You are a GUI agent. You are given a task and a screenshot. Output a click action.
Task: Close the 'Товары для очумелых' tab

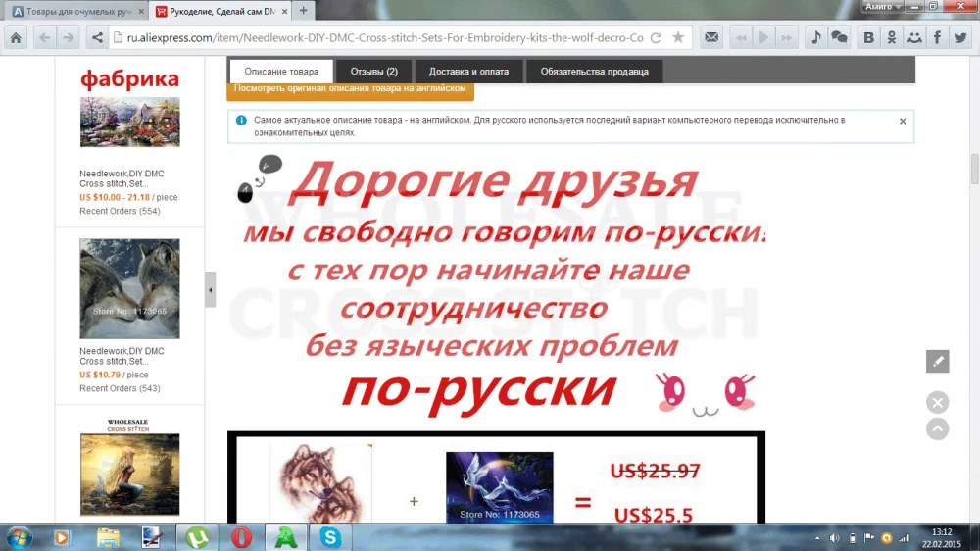[x=141, y=11]
